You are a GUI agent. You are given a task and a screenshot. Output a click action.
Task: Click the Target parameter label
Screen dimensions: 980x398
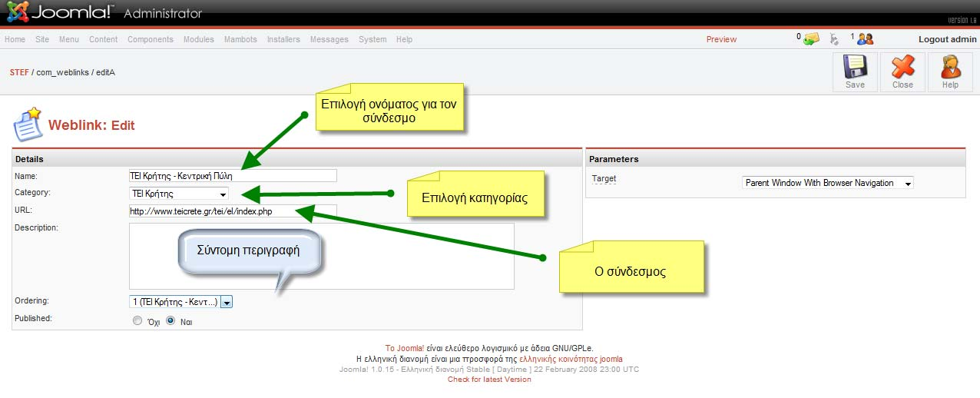(604, 178)
